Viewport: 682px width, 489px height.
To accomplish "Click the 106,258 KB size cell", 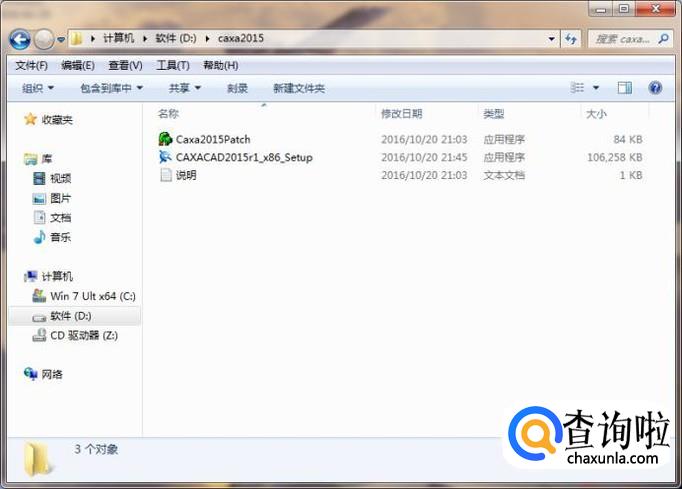I will coord(615,157).
